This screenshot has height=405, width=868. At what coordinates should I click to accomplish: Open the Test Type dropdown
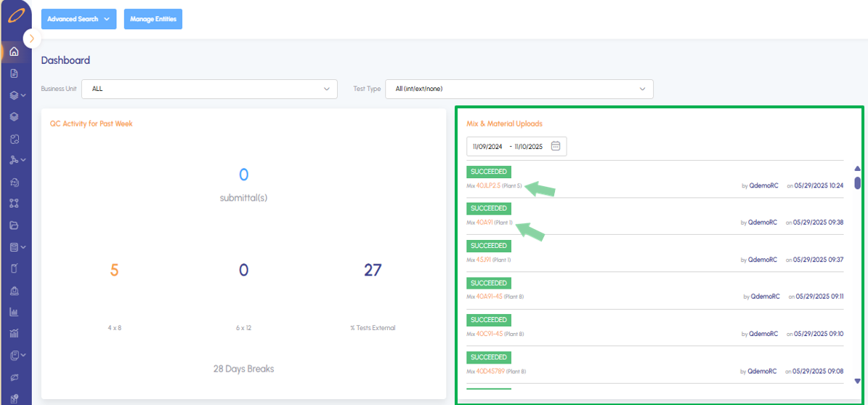tap(519, 89)
